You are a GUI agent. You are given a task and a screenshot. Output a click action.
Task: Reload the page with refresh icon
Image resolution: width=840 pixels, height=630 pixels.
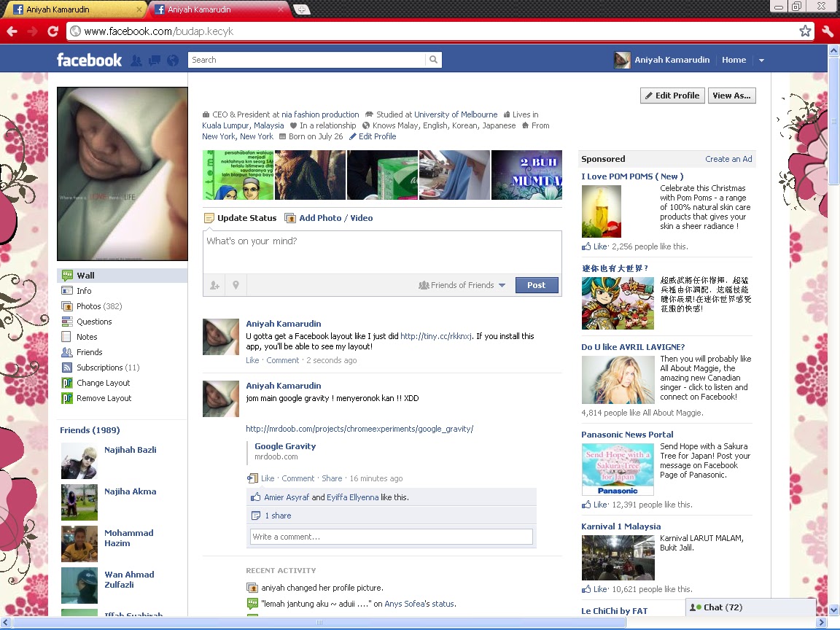click(52, 31)
